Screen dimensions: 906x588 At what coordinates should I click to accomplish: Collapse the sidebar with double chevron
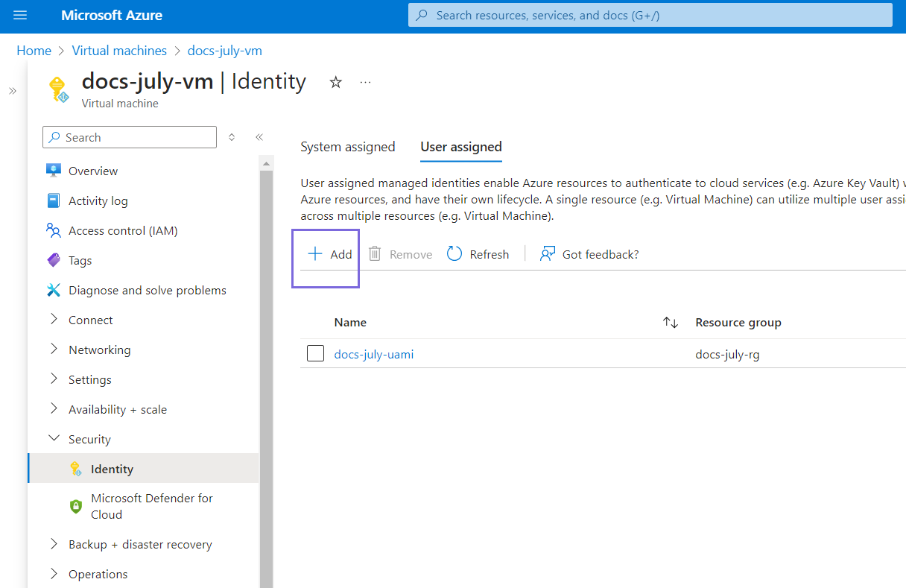pyautogui.click(x=259, y=137)
